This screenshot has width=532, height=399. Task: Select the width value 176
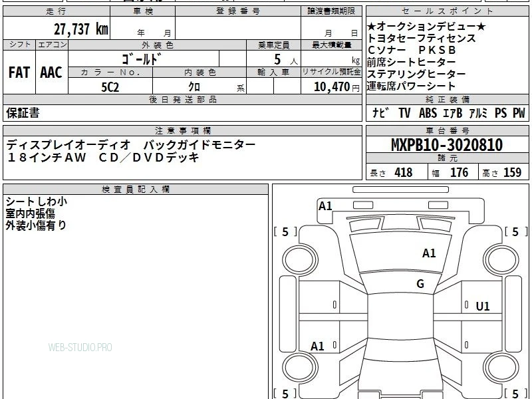click(x=459, y=172)
